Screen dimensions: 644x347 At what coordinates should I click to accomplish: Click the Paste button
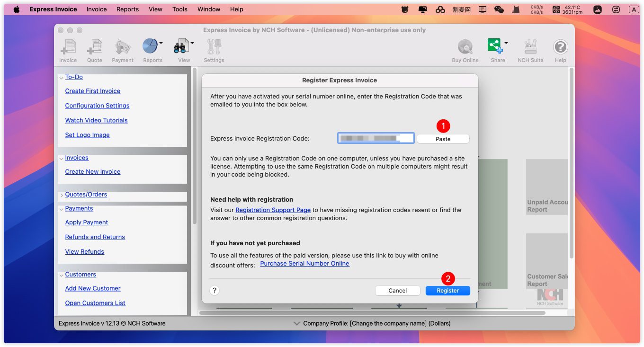click(x=443, y=139)
